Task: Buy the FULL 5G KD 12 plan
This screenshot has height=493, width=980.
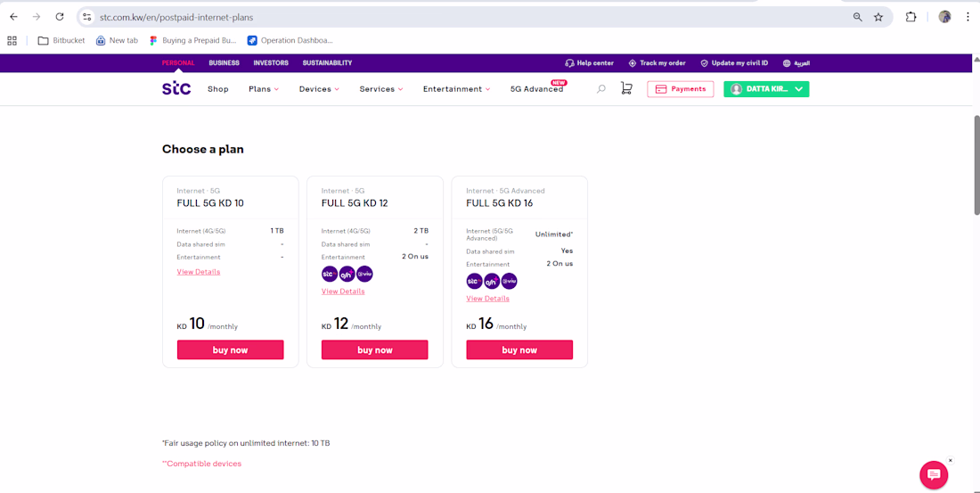Action: (375, 349)
